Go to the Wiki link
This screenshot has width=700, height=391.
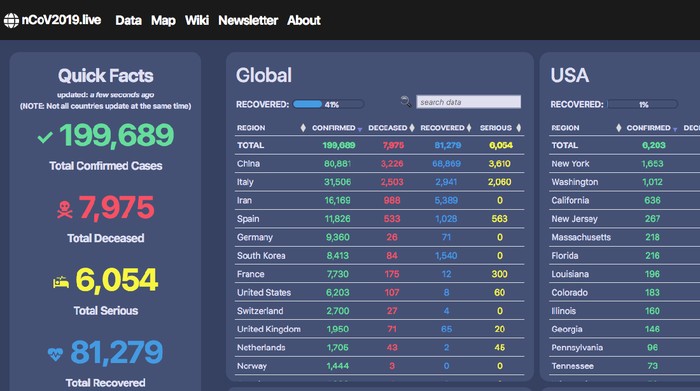pyautogui.click(x=197, y=21)
